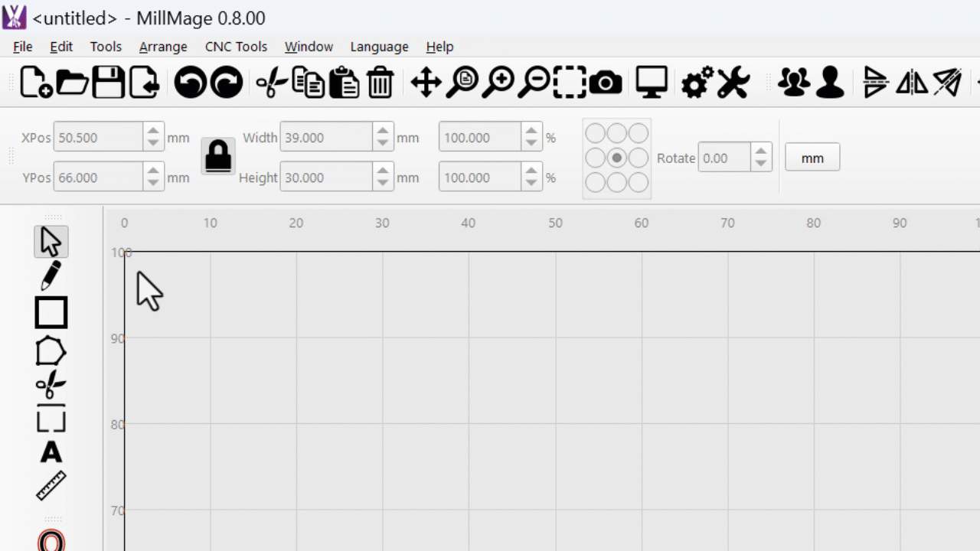Toggle the aspect ratio lock
The width and height of the screenshot is (980, 551).
[218, 156]
